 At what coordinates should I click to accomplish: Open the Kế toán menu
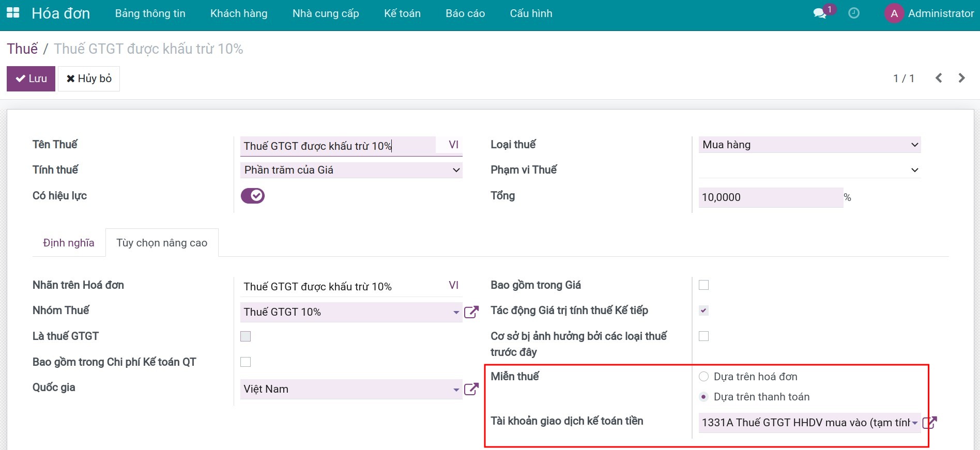point(402,13)
